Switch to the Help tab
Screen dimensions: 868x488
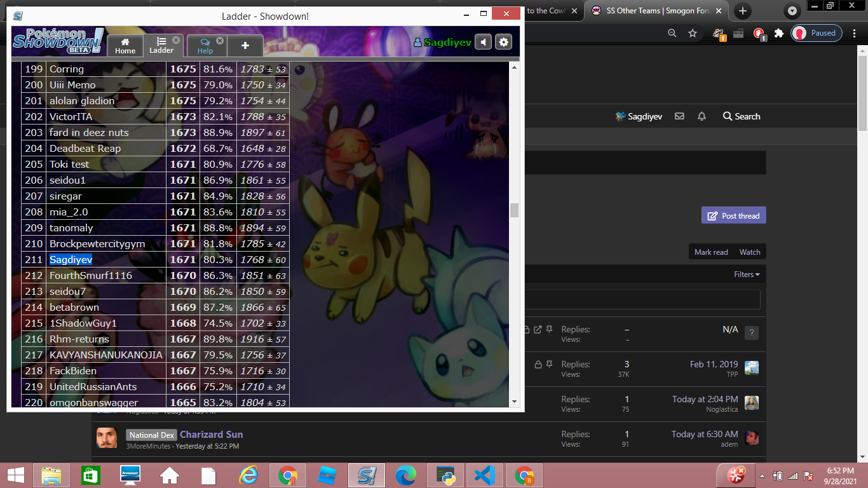point(205,46)
